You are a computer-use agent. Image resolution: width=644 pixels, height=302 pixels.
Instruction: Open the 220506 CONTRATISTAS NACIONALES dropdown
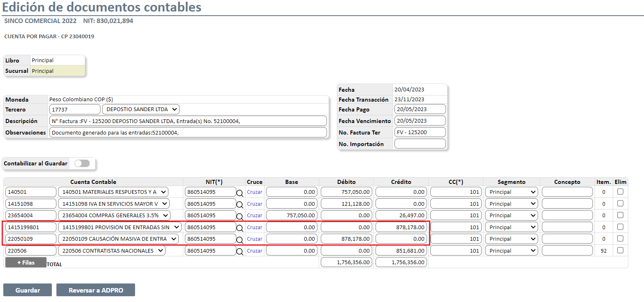point(112,251)
